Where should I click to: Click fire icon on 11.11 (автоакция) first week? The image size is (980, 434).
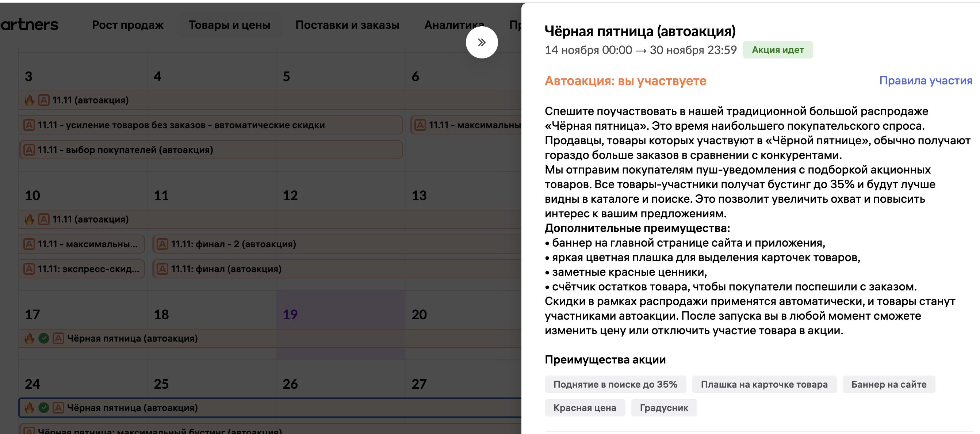[29, 100]
